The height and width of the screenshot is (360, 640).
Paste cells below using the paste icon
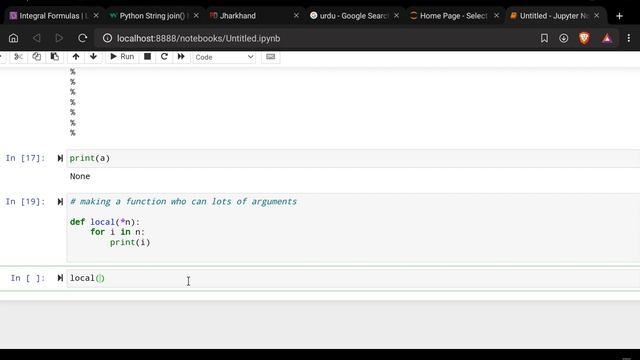pyautogui.click(x=54, y=57)
